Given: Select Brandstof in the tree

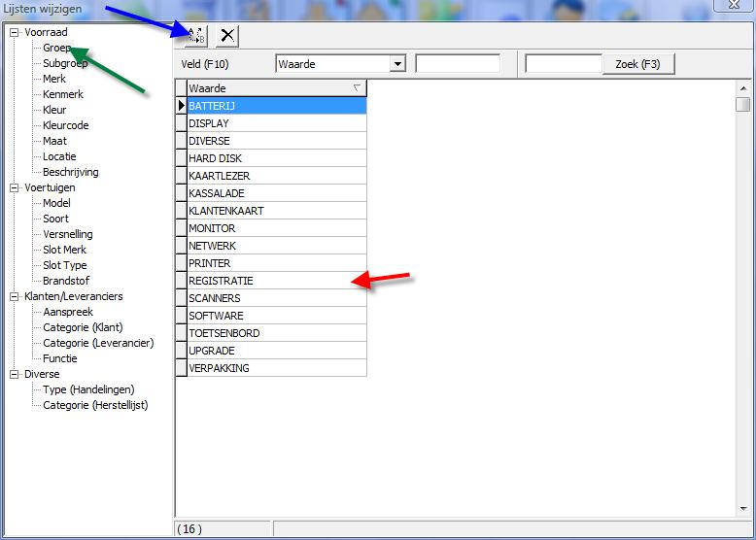Looking at the screenshot, I should click(x=66, y=281).
